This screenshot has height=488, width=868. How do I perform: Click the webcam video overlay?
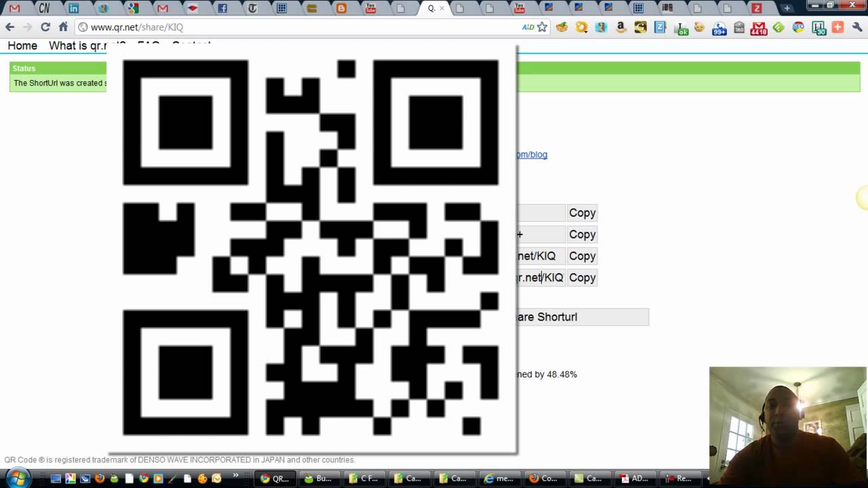click(x=787, y=427)
